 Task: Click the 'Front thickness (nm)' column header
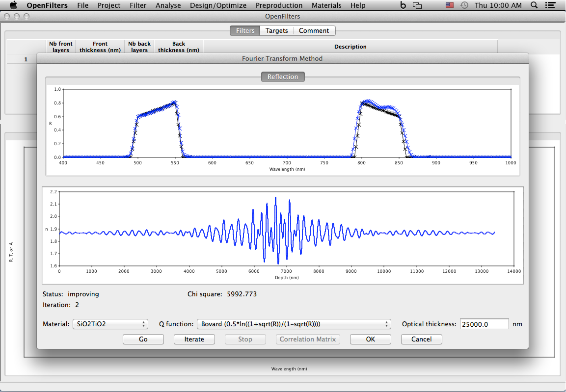tap(100, 47)
